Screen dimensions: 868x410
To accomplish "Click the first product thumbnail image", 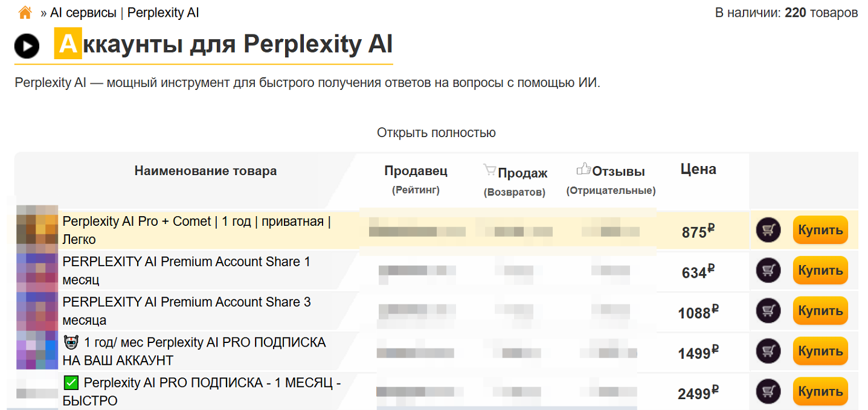I will tap(37, 230).
